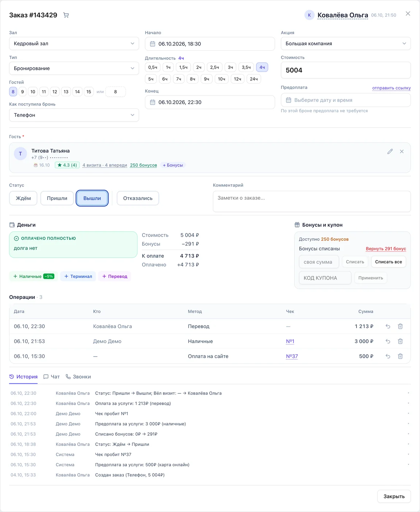Click the КОД КУПОНА input field

pyautogui.click(x=325, y=278)
